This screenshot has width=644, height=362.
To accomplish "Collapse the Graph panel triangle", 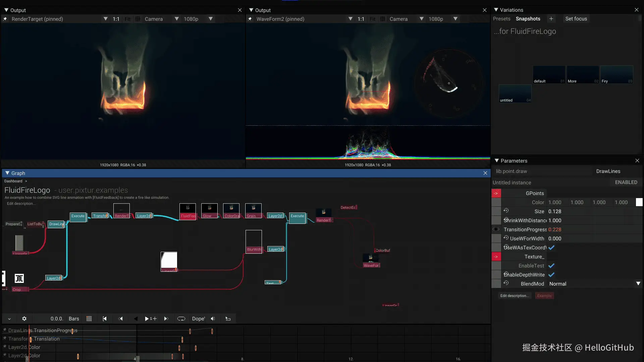I will 7,173.
